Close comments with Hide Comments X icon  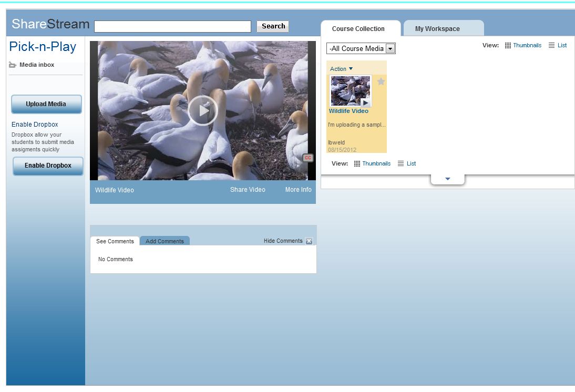click(x=309, y=241)
